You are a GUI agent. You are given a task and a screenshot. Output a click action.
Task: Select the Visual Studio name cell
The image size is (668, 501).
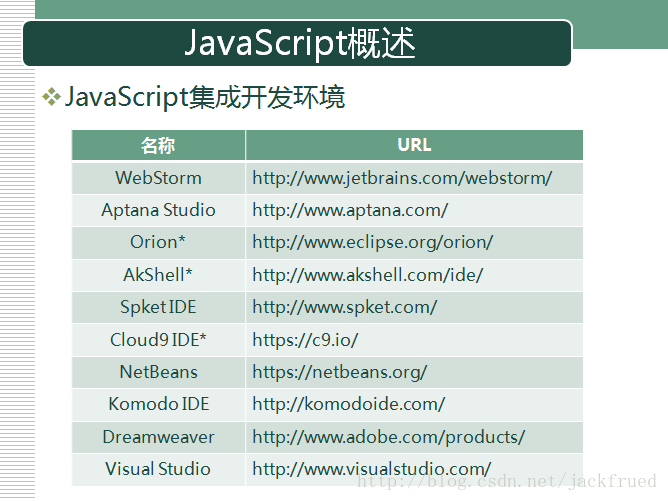tap(158, 469)
